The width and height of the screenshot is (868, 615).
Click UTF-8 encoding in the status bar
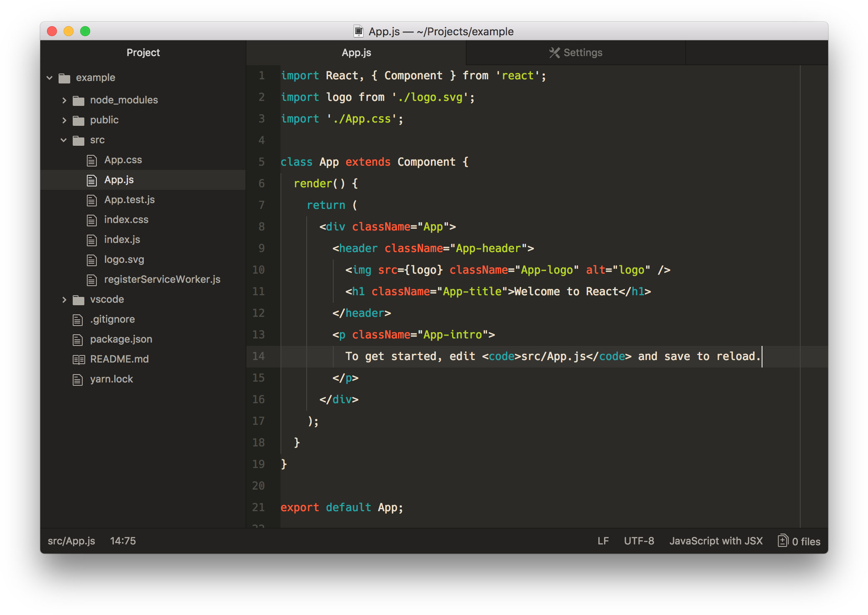click(639, 541)
